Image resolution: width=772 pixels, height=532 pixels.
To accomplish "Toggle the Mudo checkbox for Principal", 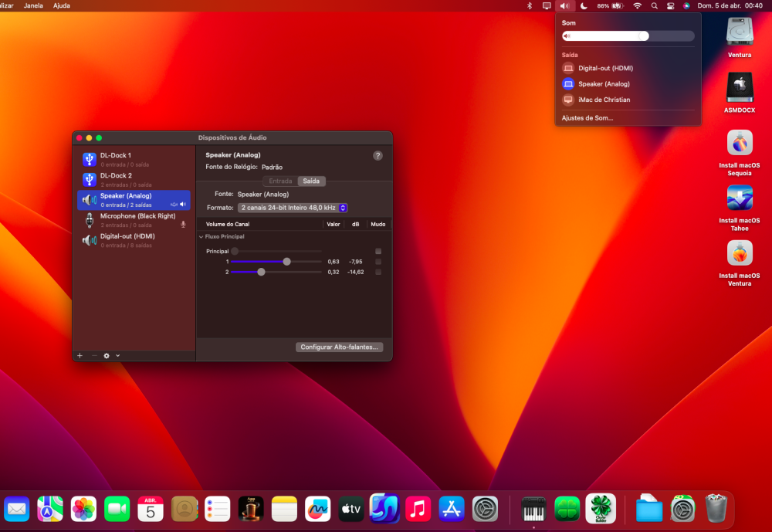I will click(x=378, y=251).
